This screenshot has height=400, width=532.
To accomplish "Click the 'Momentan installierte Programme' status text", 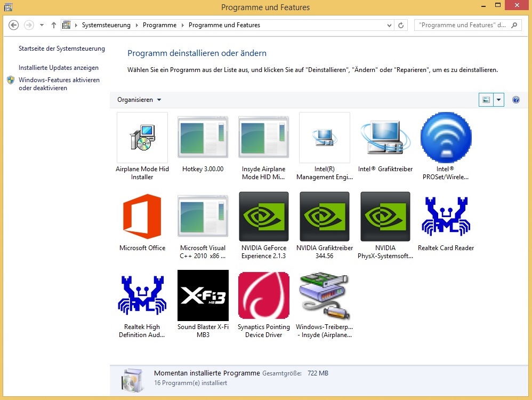I will [x=207, y=373].
